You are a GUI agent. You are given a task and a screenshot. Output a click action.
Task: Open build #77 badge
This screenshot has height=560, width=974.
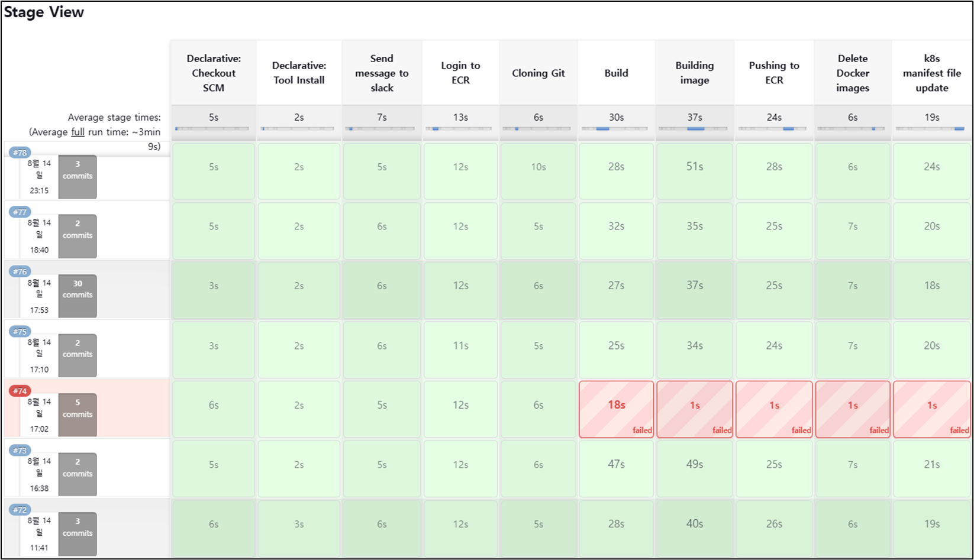pyautogui.click(x=20, y=212)
